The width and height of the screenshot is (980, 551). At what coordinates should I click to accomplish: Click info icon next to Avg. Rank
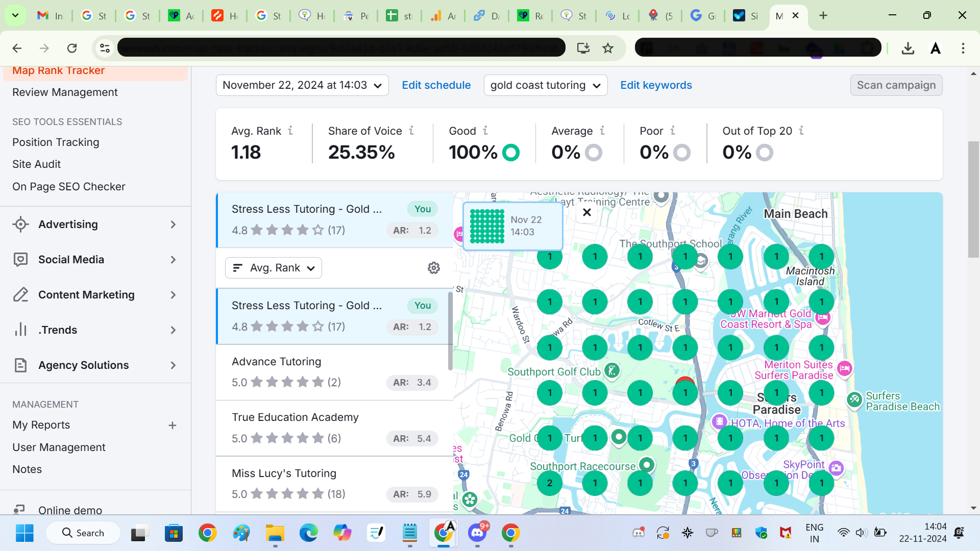[x=290, y=131]
